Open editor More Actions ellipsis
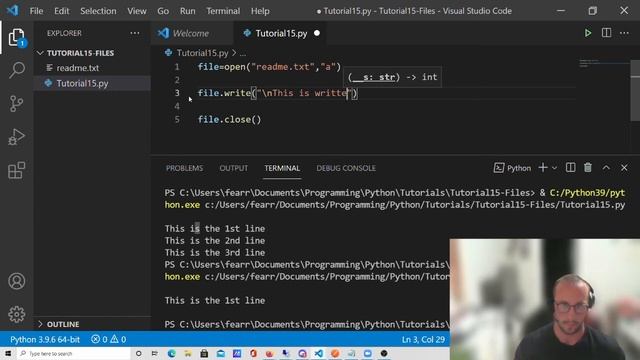This screenshot has height=360, width=640. pyautogui.click(x=624, y=33)
